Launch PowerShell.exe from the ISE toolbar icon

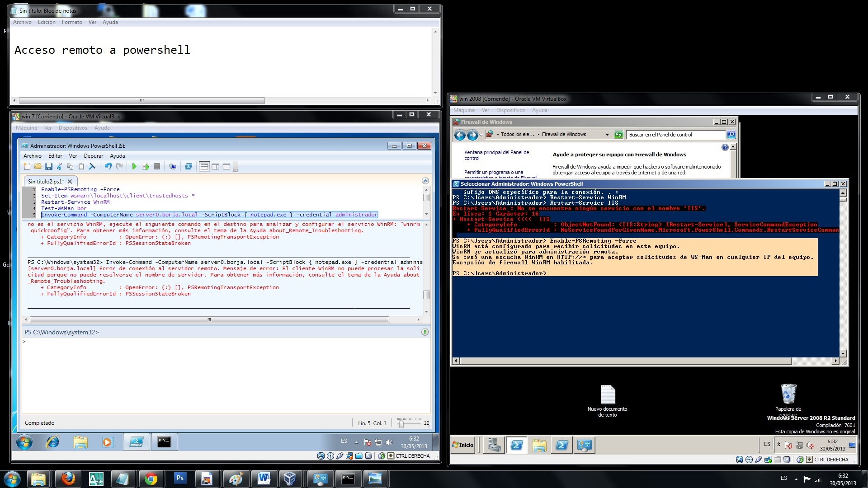[189, 167]
